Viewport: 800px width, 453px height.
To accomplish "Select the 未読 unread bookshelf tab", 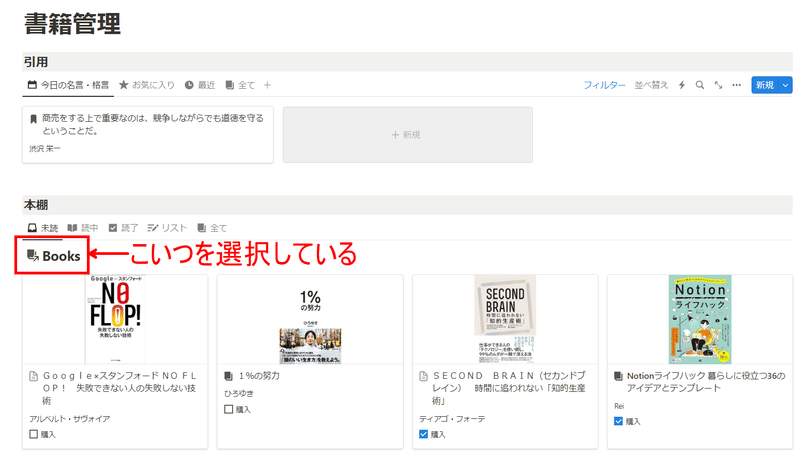I will tap(43, 228).
